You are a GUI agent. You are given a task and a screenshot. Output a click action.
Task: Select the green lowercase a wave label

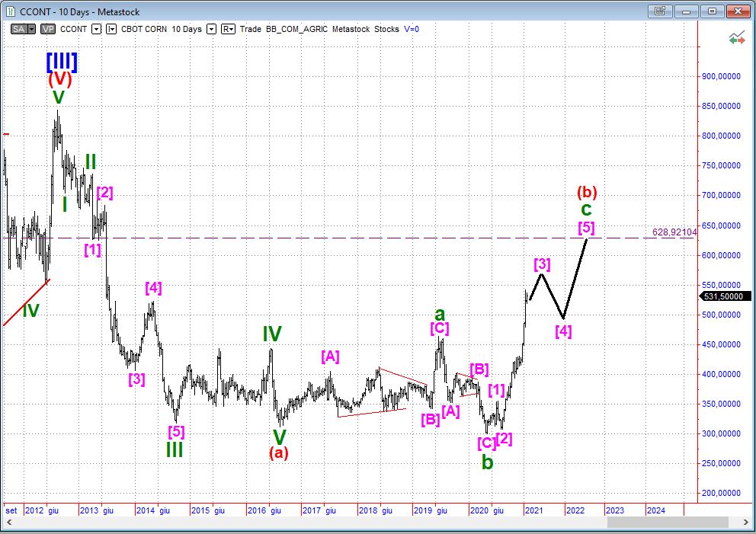pos(439,315)
